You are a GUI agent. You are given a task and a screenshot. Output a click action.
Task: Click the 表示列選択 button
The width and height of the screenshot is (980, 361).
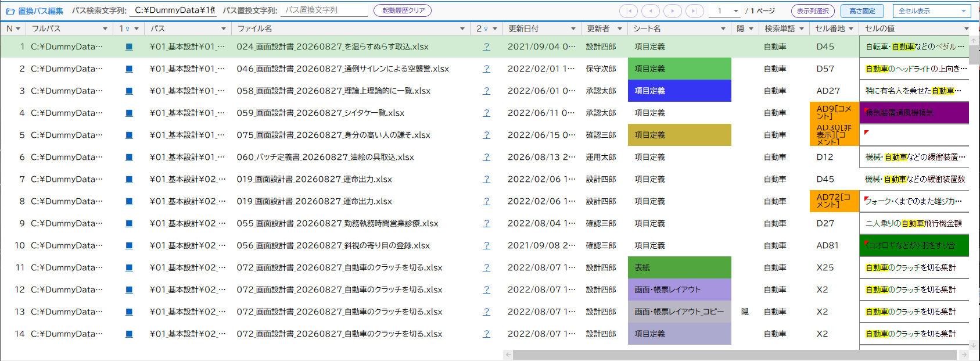click(x=813, y=11)
